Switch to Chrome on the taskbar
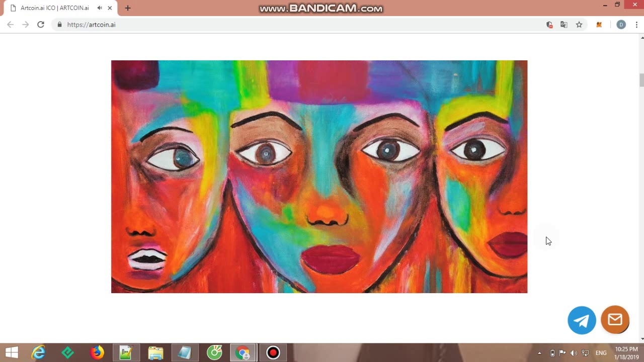644x362 pixels. tap(244, 352)
